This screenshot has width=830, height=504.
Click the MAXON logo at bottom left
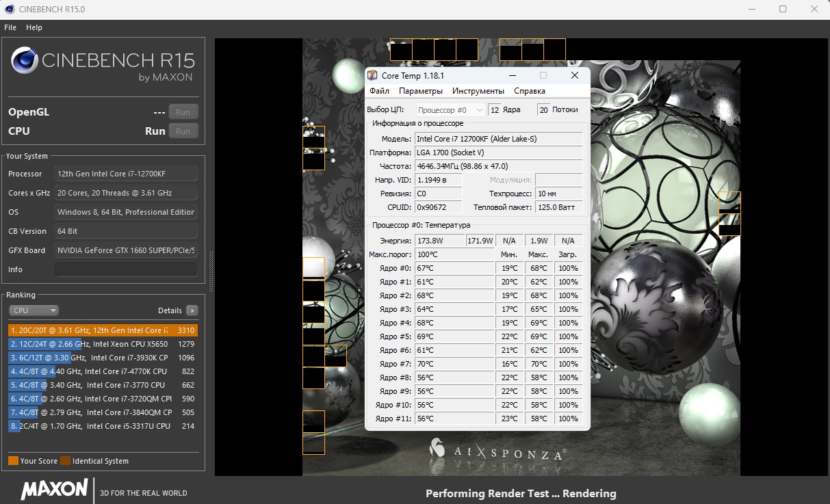(54, 490)
